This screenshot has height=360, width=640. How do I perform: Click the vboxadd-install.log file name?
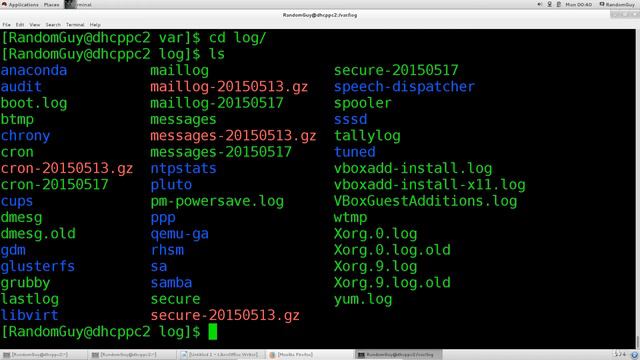tap(413, 169)
